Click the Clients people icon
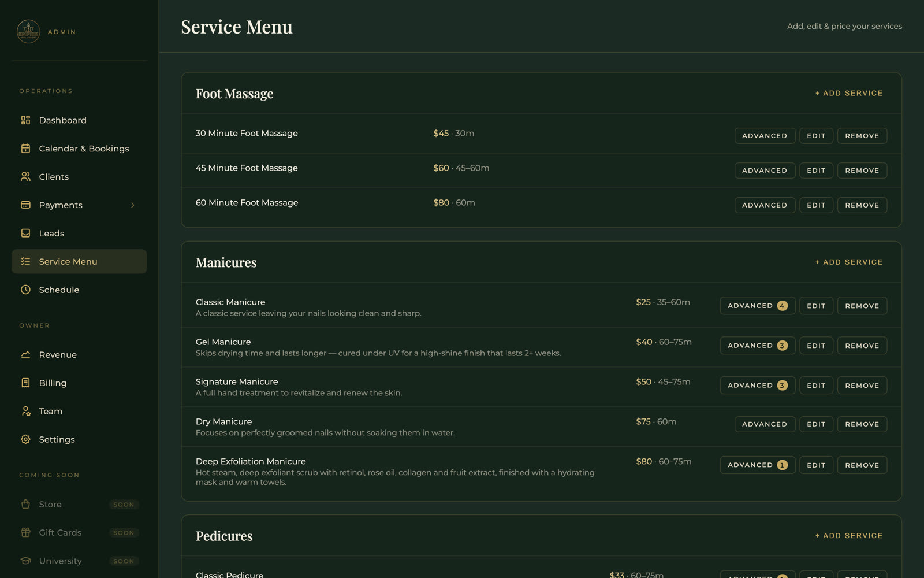The image size is (924, 578). pos(25,177)
